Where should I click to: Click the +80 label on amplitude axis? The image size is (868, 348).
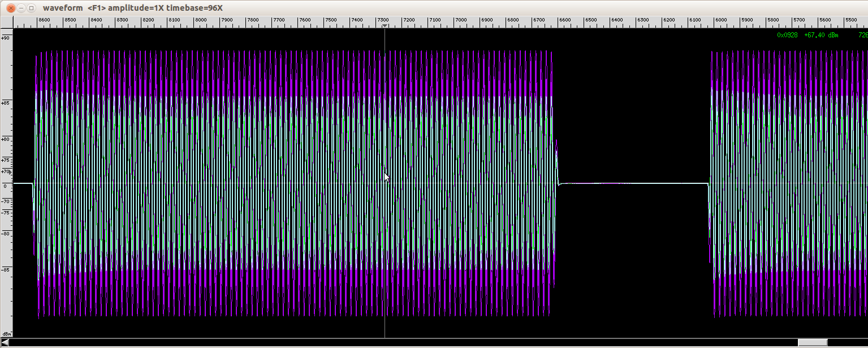tap(5, 139)
